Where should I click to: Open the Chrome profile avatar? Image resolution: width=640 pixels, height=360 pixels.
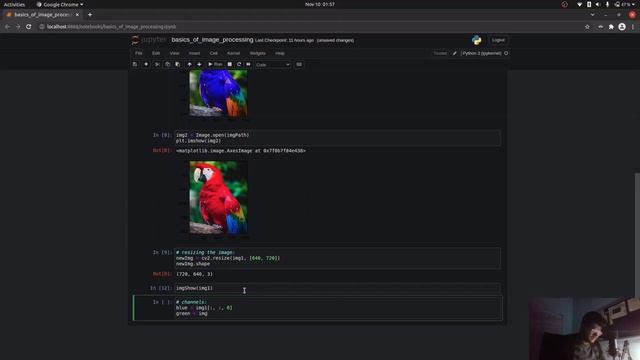pyautogui.click(x=622, y=27)
